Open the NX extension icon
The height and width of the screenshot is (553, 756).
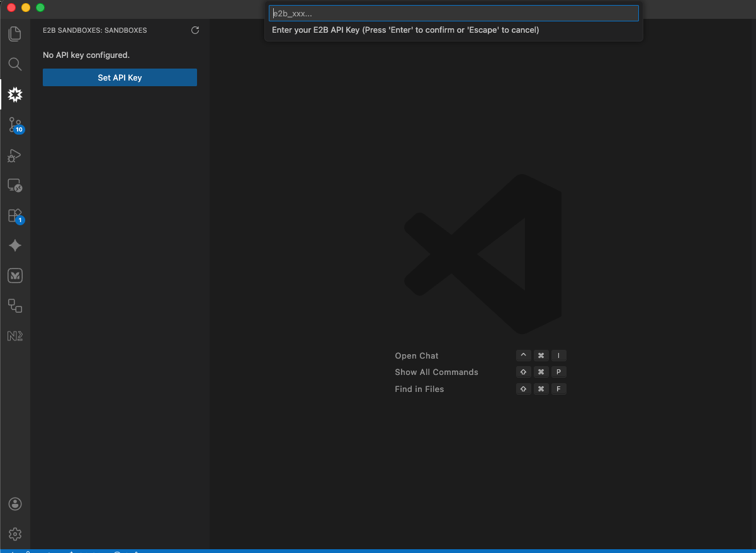point(15,336)
